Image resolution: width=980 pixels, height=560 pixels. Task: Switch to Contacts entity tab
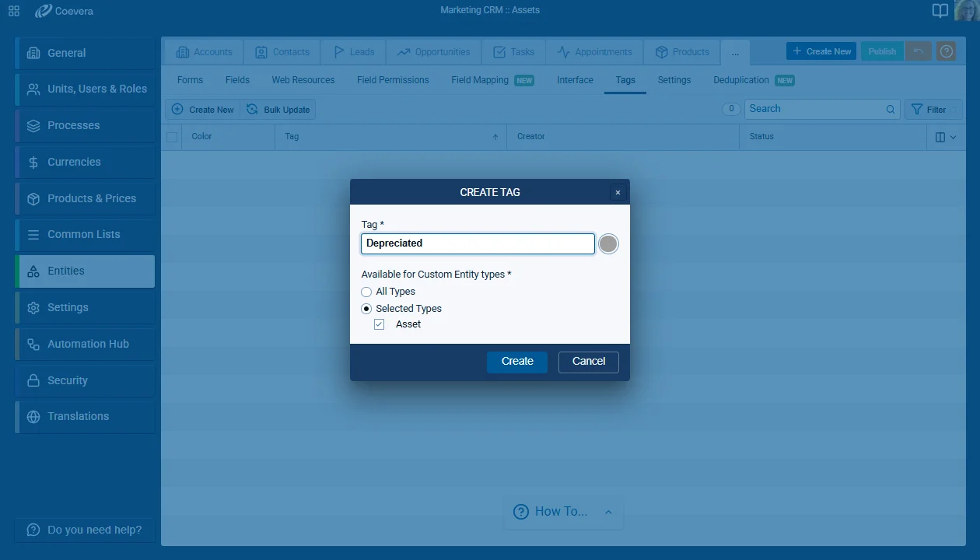point(282,52)
